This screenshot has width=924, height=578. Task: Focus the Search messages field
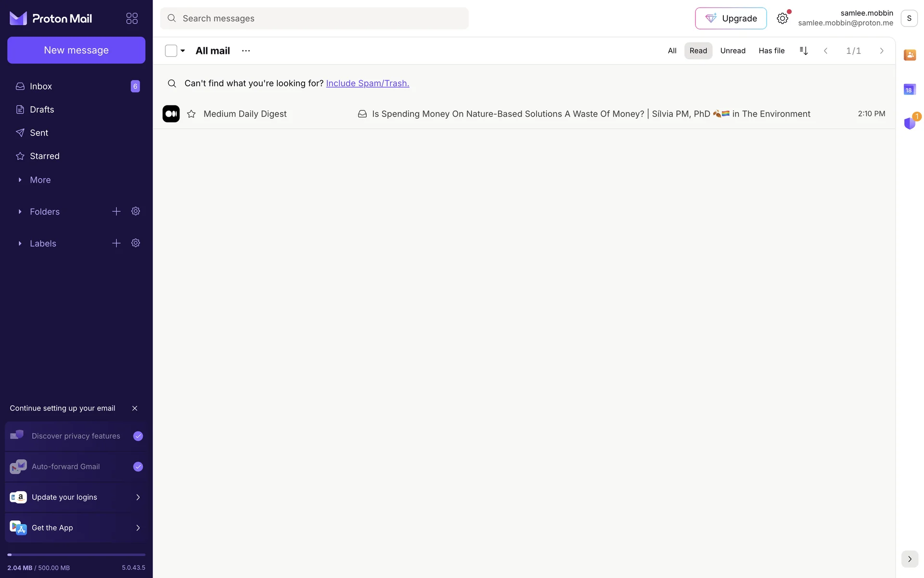pyautogui.click(x=314, y=18)
